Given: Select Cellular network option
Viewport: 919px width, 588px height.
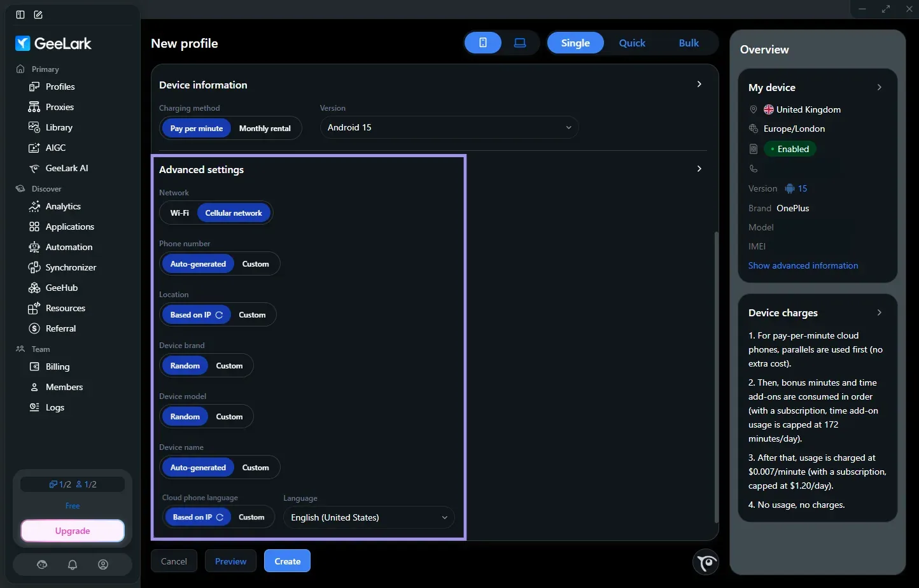Looking at the screenshot, I should pos(234,213).
